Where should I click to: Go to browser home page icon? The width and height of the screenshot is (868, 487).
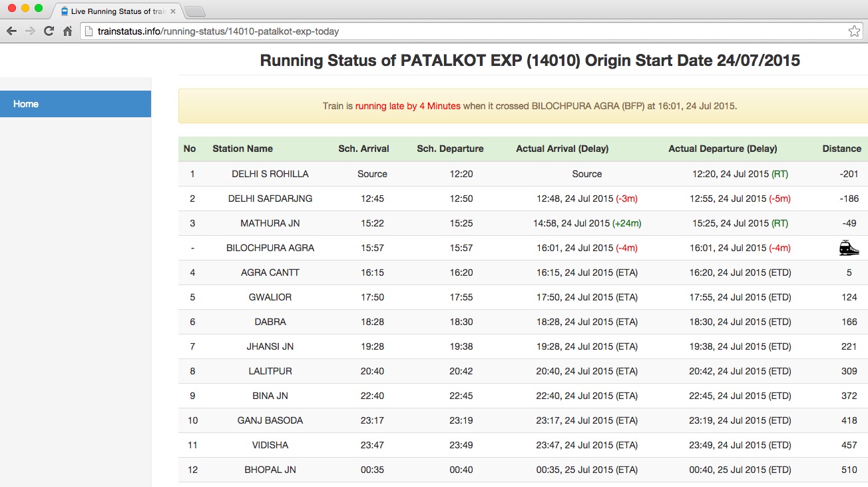(67, 31)
